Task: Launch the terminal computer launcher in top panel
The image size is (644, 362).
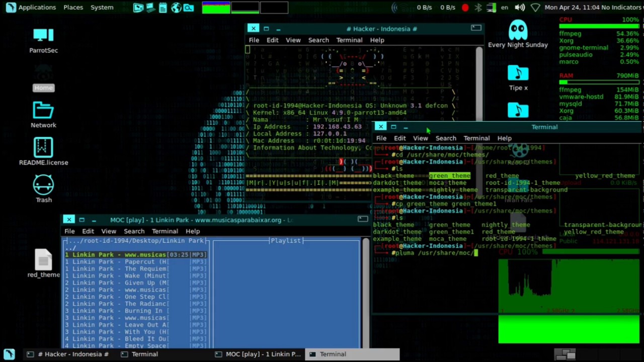Action: coord(150,8)
